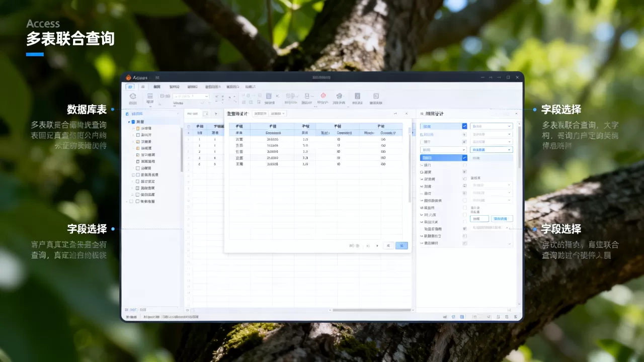
Task: Open the font name combo box in ribbon
Action: click(x=191, y=96)
